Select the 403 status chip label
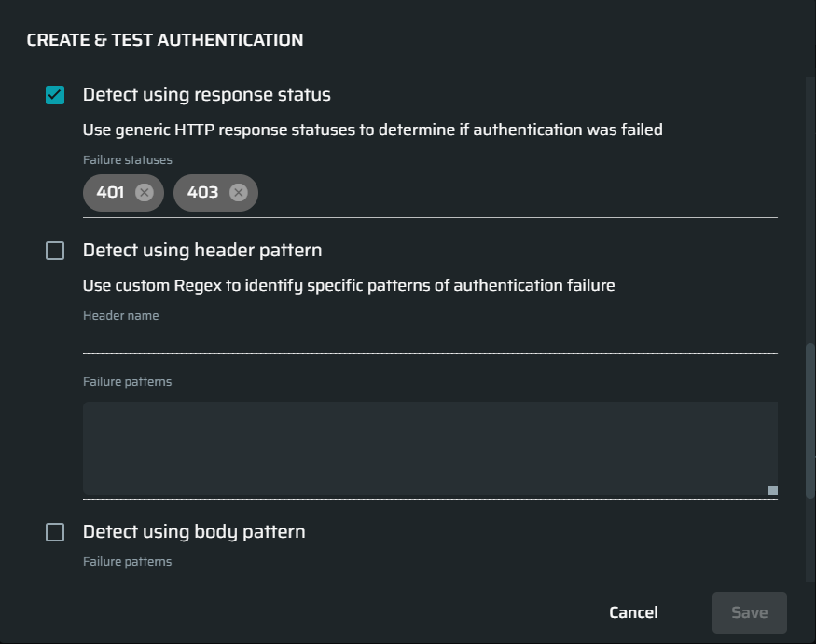This screenshot has width=816, height=644. [202, 193]
